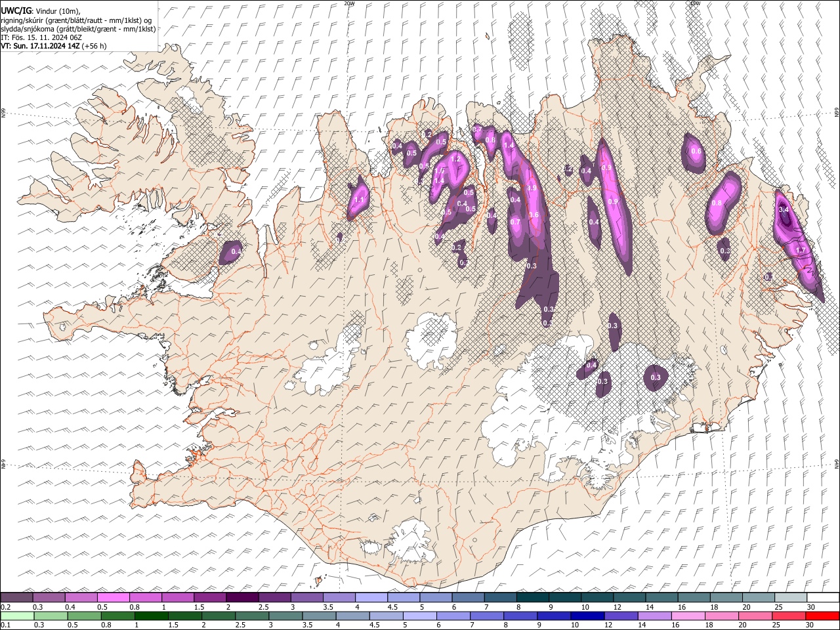Select the bright magenta swatch labeled 0.5

click(113, 597)
